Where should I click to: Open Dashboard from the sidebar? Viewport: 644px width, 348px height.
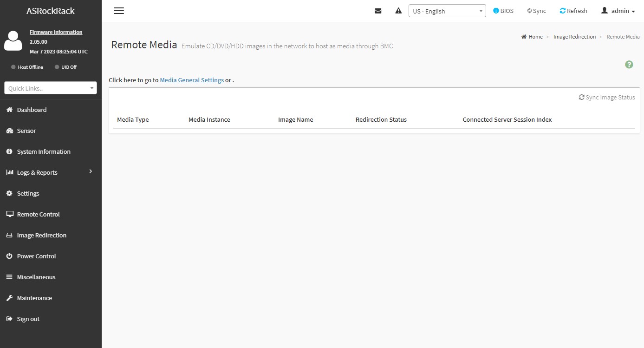tap(32, 110)
